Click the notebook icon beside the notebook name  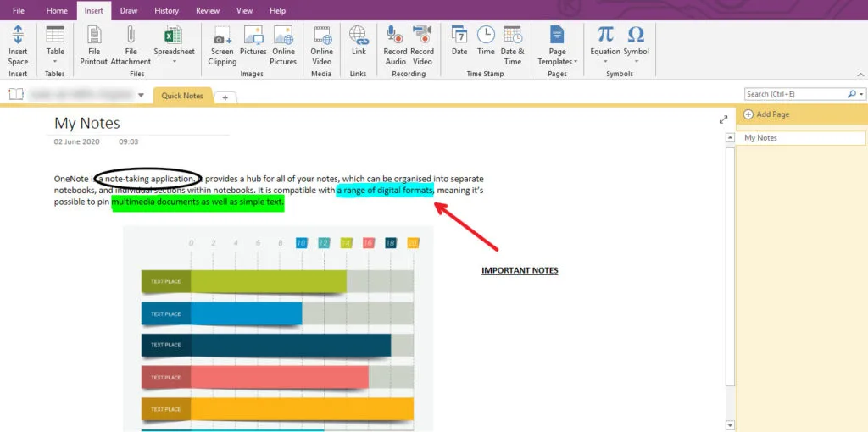pyautogui.click(x=16, y=95)
